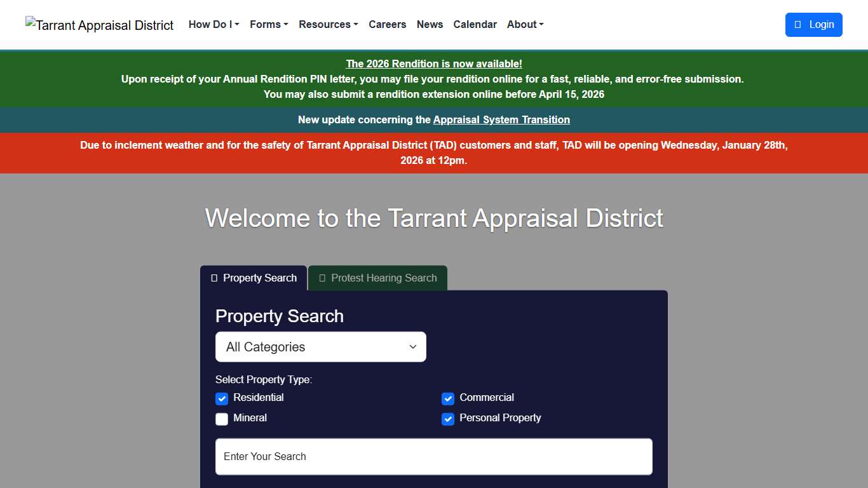The image size is (868, 488).
Task: Click the search icon on Property Search tab
Action: point(214,278)
